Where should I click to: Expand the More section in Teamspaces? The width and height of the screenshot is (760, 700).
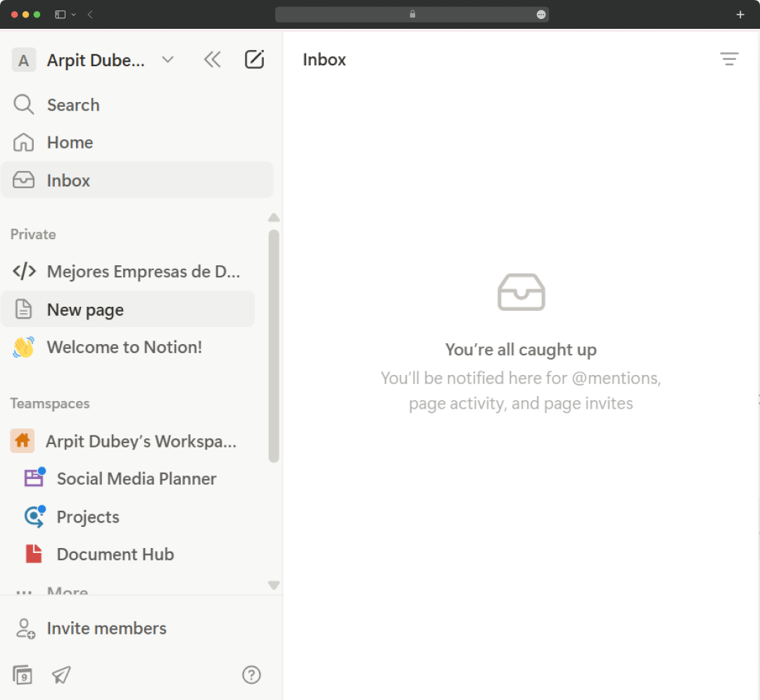tap(67, 590)
